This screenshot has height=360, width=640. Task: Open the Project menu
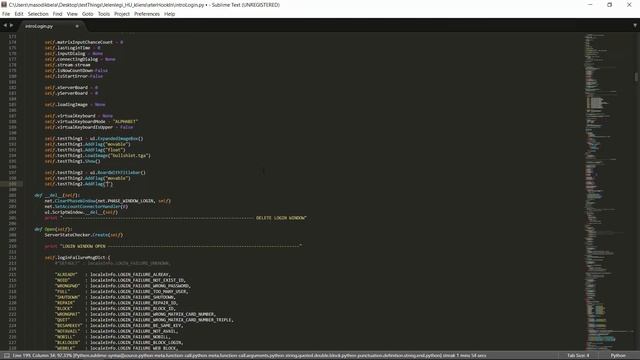[122, 14]
